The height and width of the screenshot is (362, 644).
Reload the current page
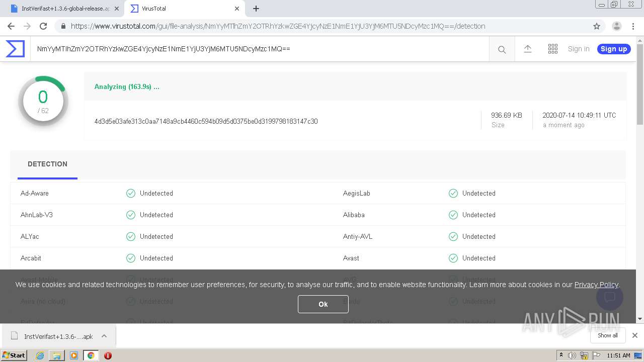(43, 26)
